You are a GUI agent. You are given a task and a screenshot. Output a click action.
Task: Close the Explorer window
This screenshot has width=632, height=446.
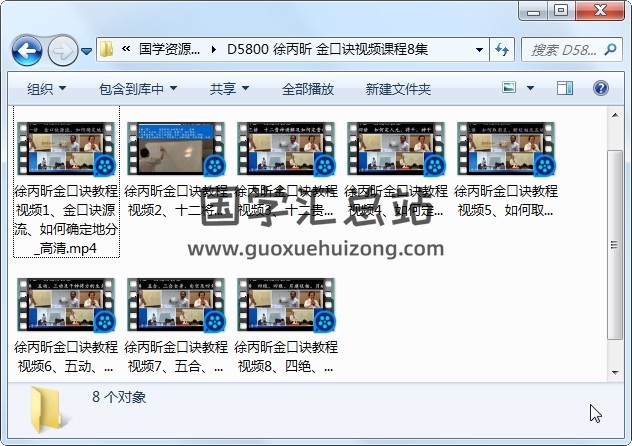tap(600, 10)
